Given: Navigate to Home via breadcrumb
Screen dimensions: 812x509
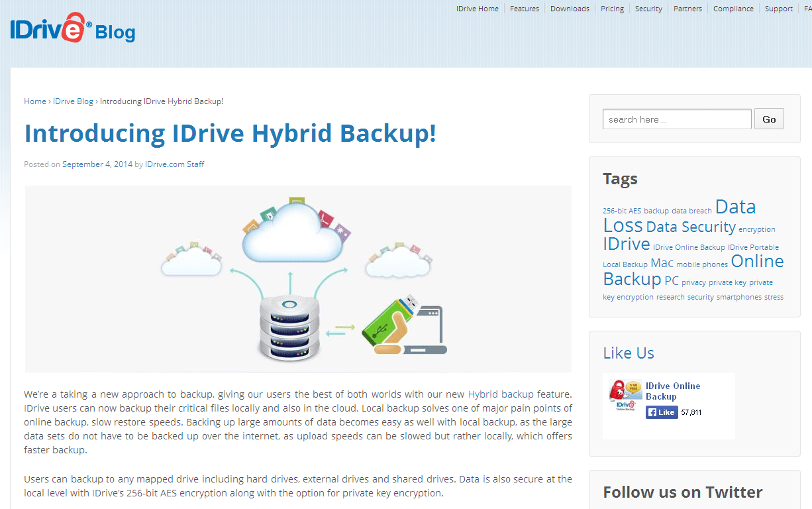Looking at the screenshot, I should (35, 101).
